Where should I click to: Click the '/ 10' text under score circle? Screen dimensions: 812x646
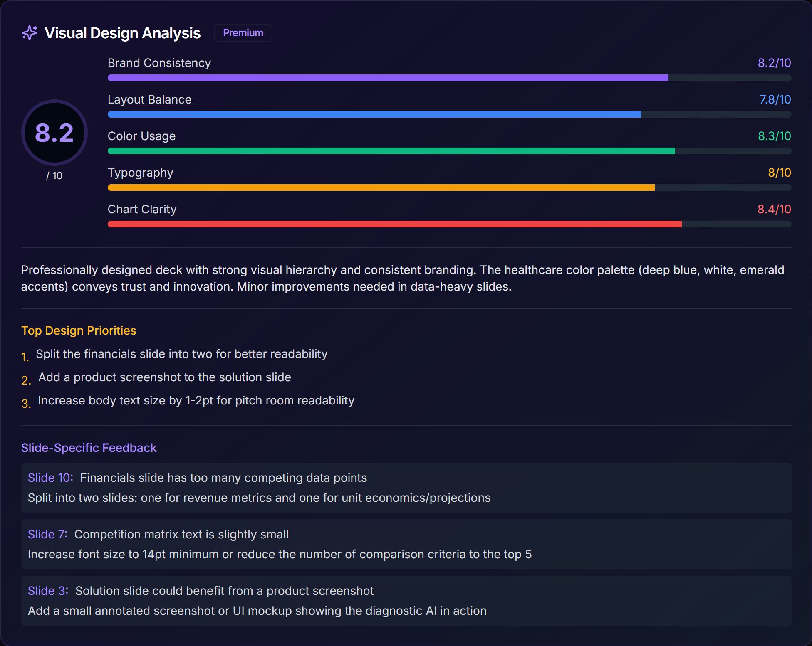coord(54,176)
